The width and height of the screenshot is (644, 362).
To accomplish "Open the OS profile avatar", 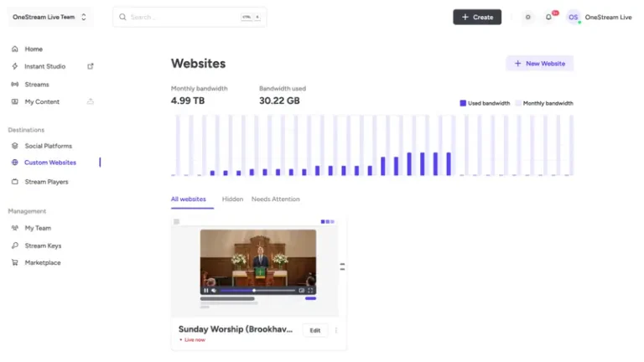I will coord(573,18).
